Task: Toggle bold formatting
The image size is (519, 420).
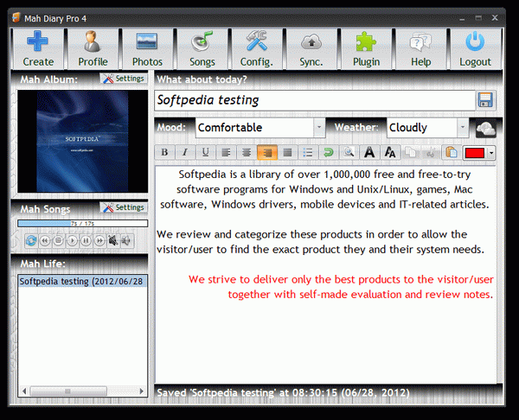Action: [164, 152]
